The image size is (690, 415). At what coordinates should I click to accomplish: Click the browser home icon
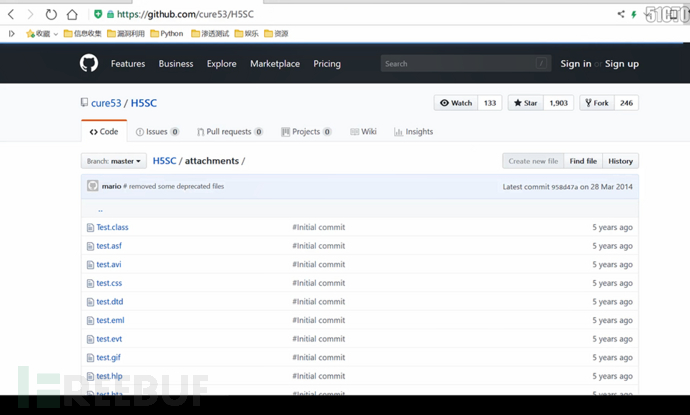coord(72,15)
